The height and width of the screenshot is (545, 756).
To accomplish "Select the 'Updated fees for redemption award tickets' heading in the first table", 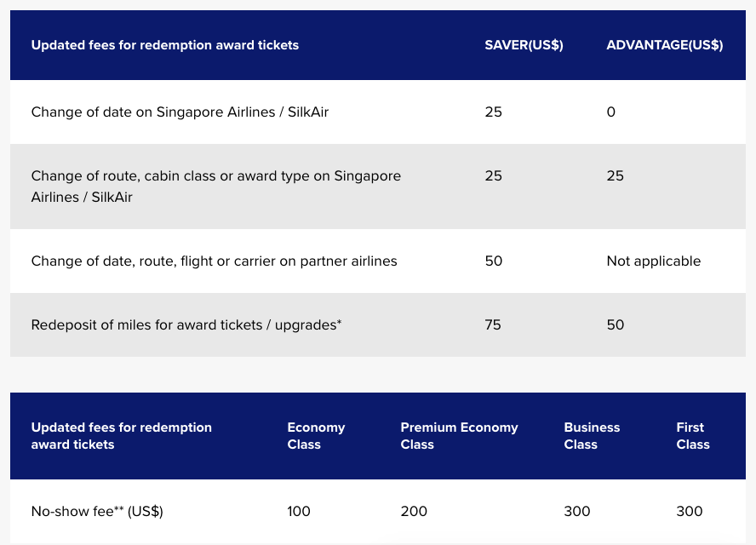I will point(165,45).
